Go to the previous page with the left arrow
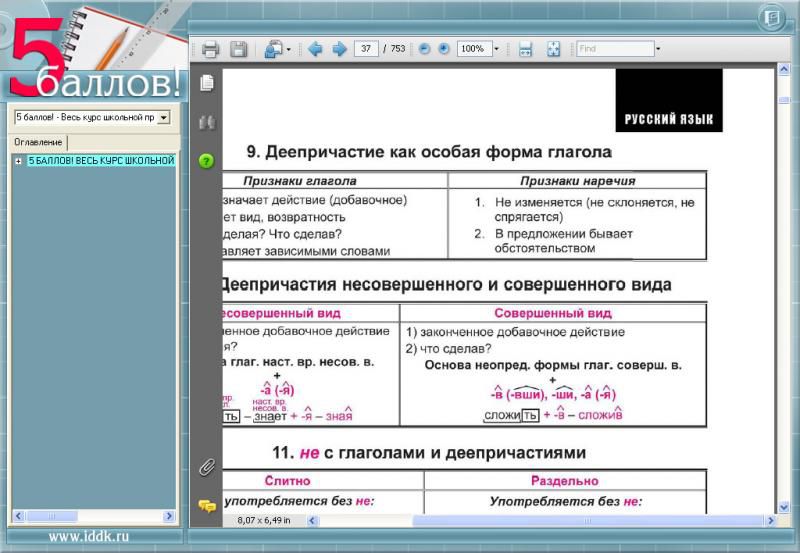800x553 pixels. (x=315, y=49)
